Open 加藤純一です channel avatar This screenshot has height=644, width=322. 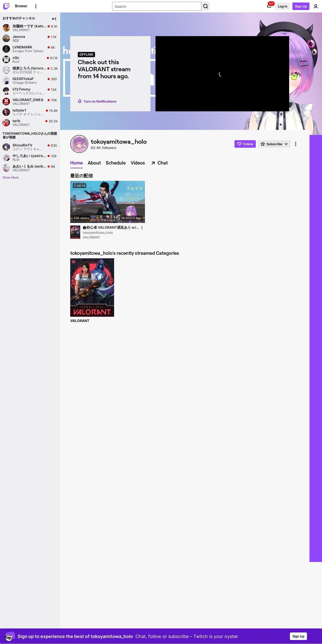pos(6,28)
